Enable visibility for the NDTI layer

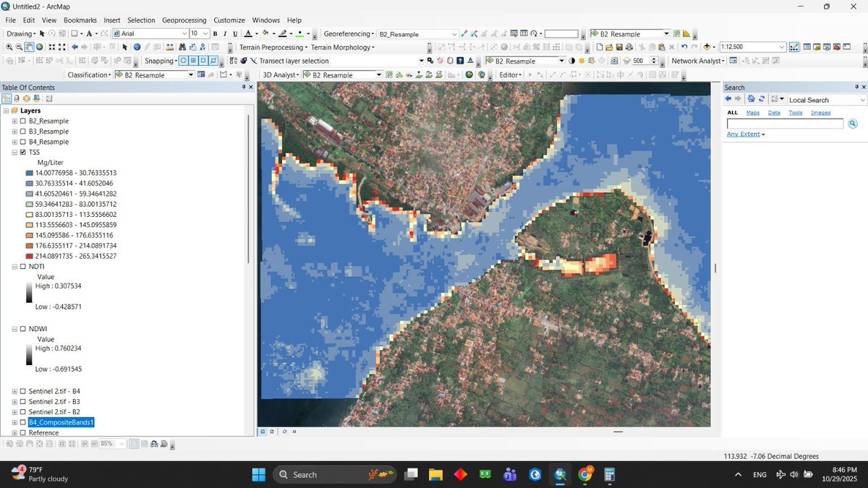[x=24, y=266]
